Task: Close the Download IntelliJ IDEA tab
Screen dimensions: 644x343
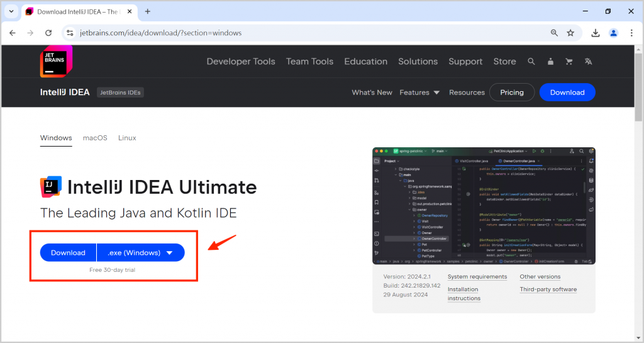Action: pos(130,11)
